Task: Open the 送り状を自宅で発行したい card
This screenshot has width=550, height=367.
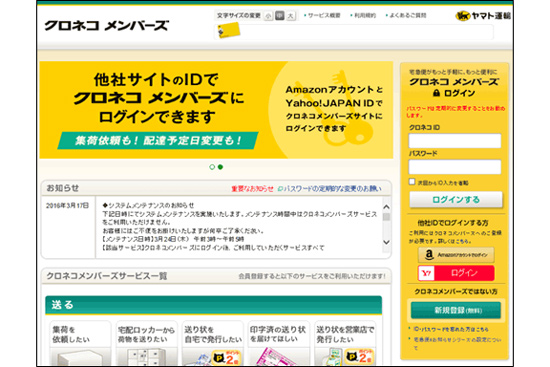Action: tap(213, 343)
